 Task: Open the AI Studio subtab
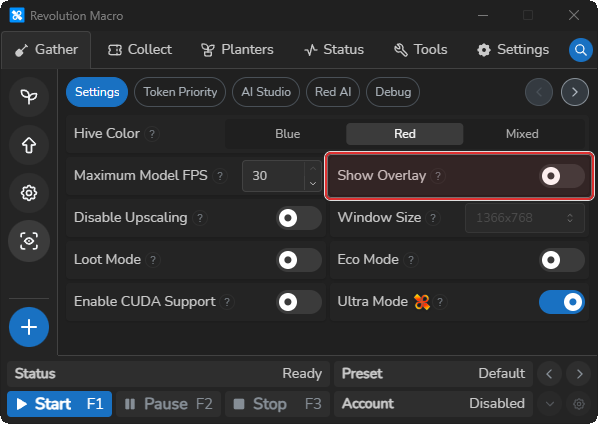pos(266,92)
